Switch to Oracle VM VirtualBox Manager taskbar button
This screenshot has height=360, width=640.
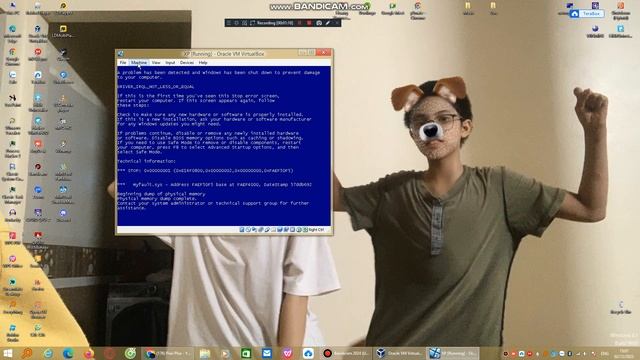coord(398,353)
